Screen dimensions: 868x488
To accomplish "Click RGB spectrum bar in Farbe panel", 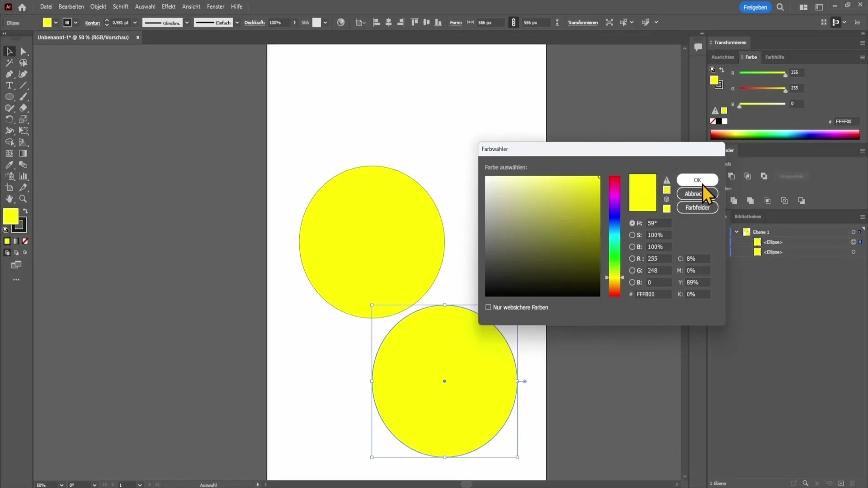I will (785, 135).
